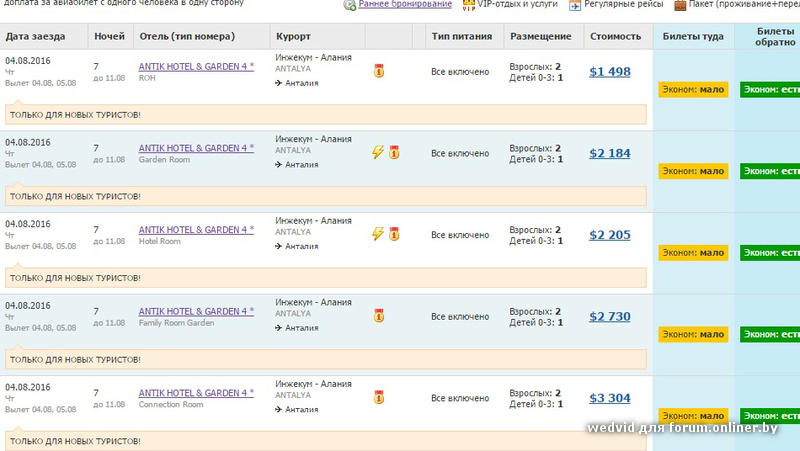Viewport: 800px width, 451px height.
Task: Click green Эконом: есть badge in $3 304 row
Action: (x=770, y=415)
